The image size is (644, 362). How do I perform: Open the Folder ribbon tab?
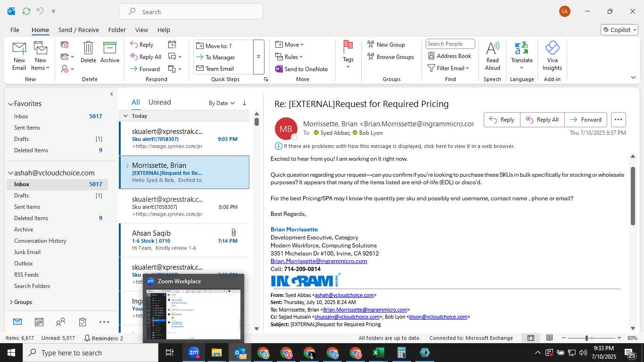(117, 30)
